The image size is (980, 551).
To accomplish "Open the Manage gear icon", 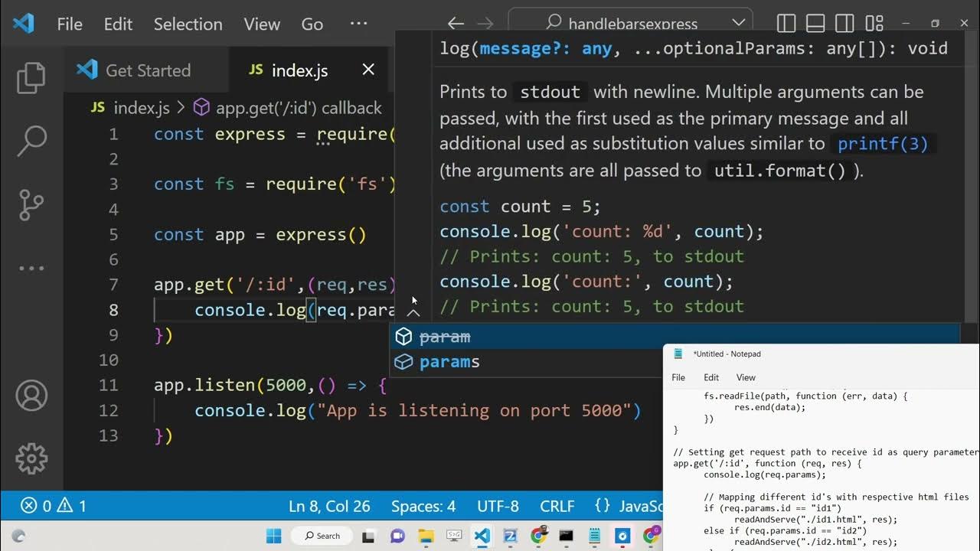I will click(x=31, y=458).
